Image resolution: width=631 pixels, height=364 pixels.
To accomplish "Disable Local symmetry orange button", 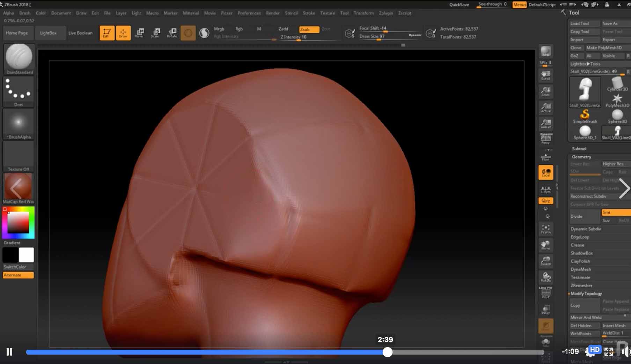I will click(545, 172).
